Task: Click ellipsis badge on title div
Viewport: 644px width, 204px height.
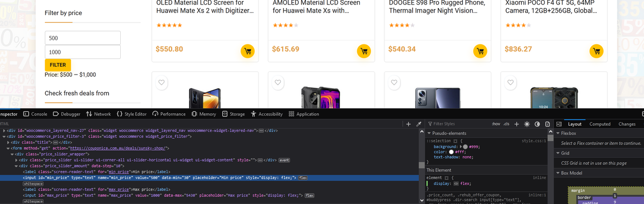Action: point(55,143)
